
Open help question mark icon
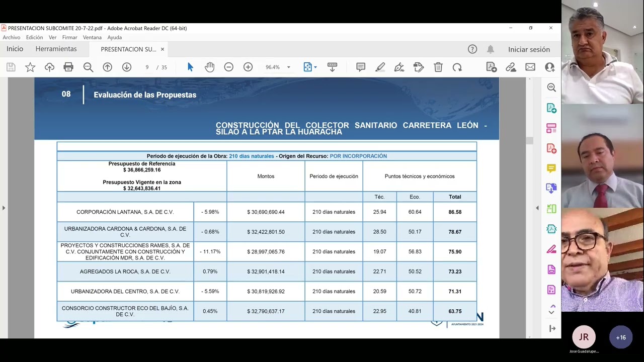click(x=472, y=49)
